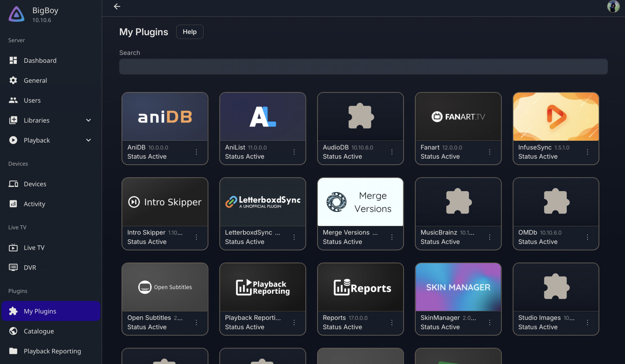Open the Devices sidebar item

pos(35,184)
